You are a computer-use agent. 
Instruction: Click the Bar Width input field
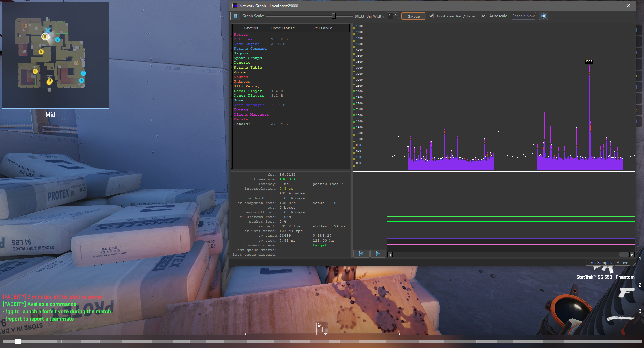(x=390, y=16)
